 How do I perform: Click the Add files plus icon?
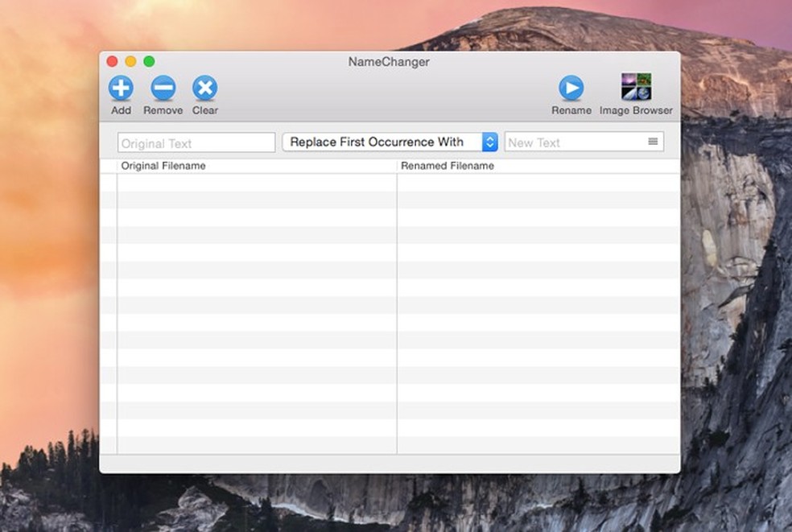(x=121, y=88)
